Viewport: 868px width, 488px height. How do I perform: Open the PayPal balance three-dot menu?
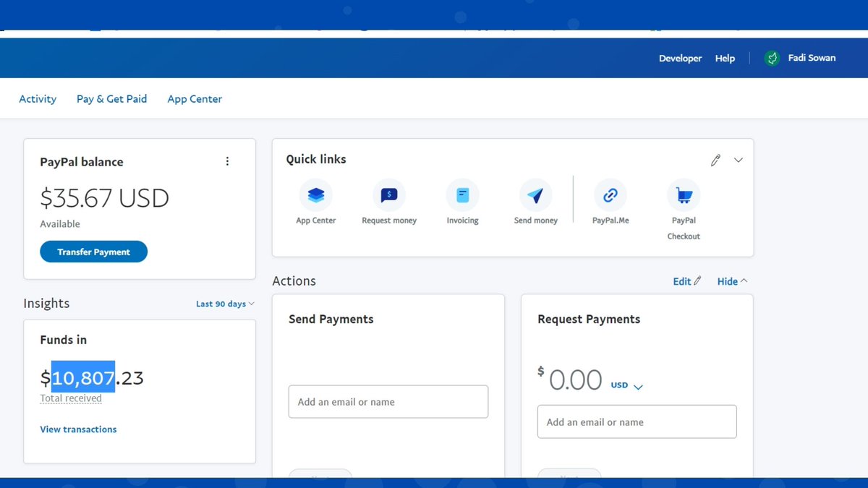(x=227, y=161)
